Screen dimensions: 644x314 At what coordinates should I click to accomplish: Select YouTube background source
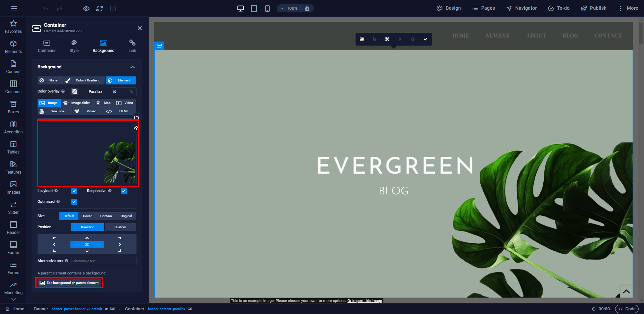point(55,111)
